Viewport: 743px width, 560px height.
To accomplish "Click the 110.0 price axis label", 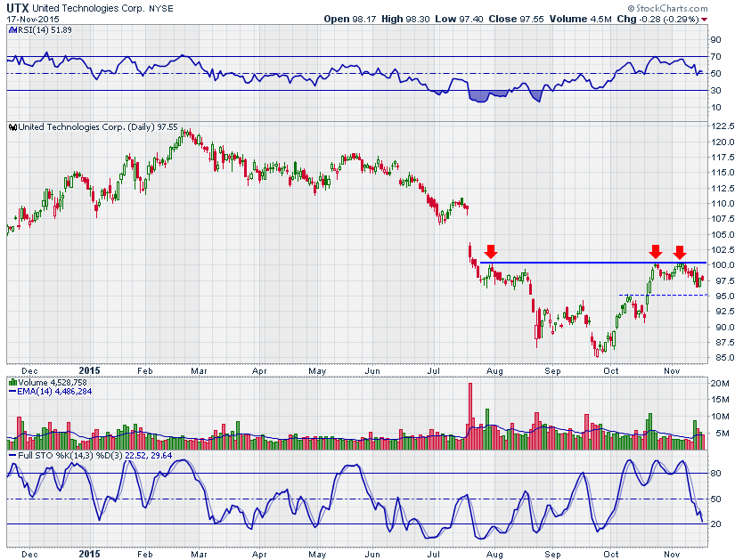I will point(723,204).
